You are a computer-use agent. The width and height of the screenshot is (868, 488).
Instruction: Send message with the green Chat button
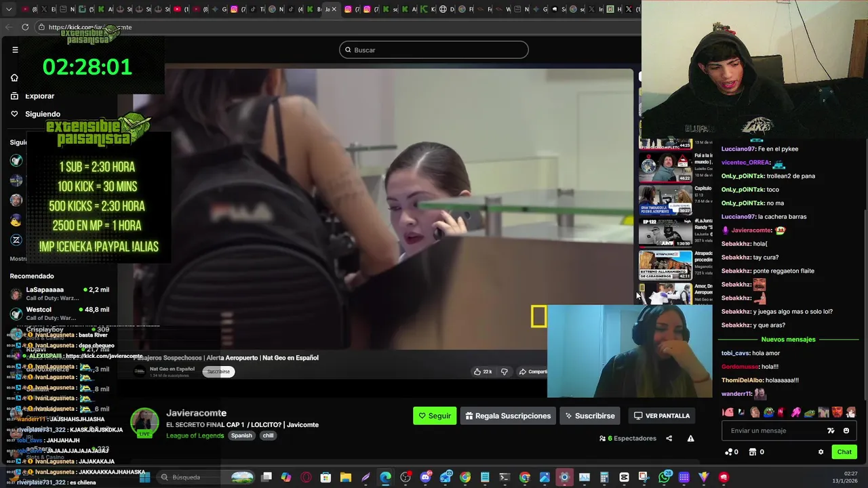(844, 451)
